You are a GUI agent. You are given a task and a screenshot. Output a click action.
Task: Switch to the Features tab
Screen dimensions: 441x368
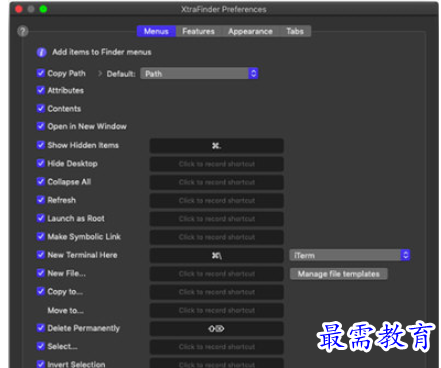tap(198, 31)
